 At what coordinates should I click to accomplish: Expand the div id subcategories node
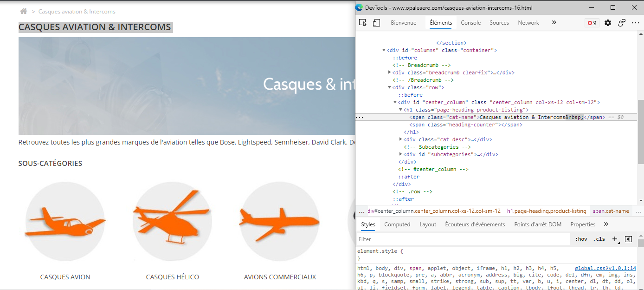pos(401,154)
